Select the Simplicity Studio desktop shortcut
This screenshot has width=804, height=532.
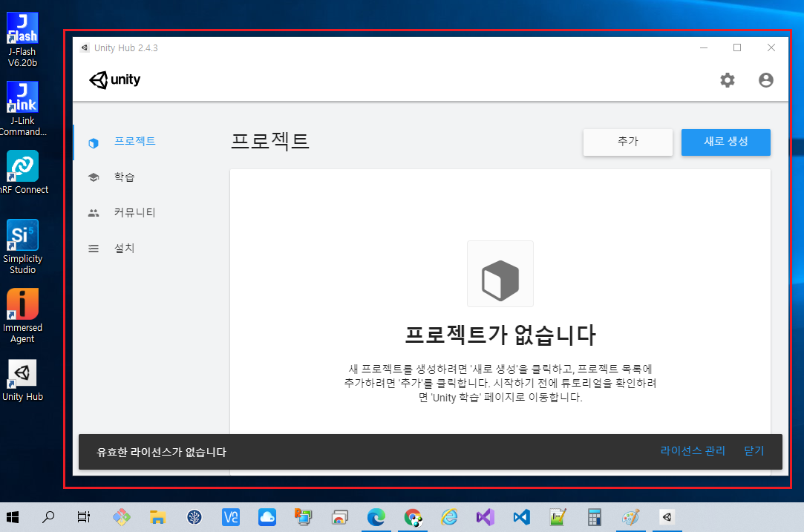coord(22,246)
